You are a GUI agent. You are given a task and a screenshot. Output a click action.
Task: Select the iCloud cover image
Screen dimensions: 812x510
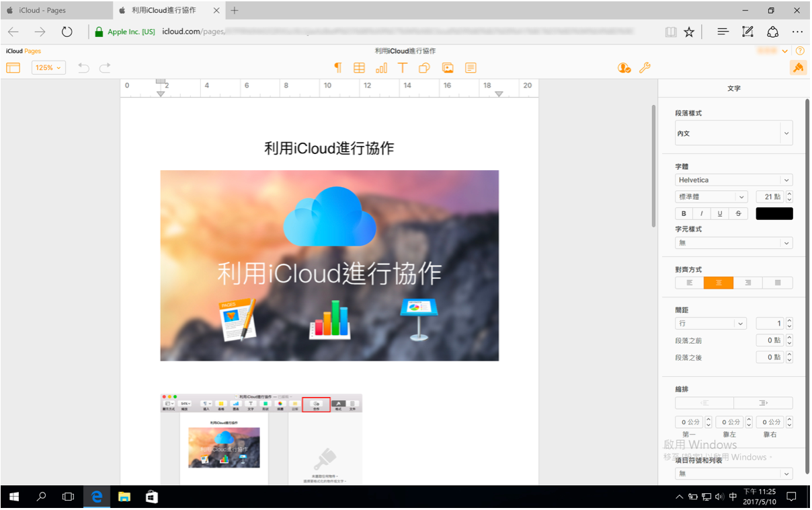point(329,266)
